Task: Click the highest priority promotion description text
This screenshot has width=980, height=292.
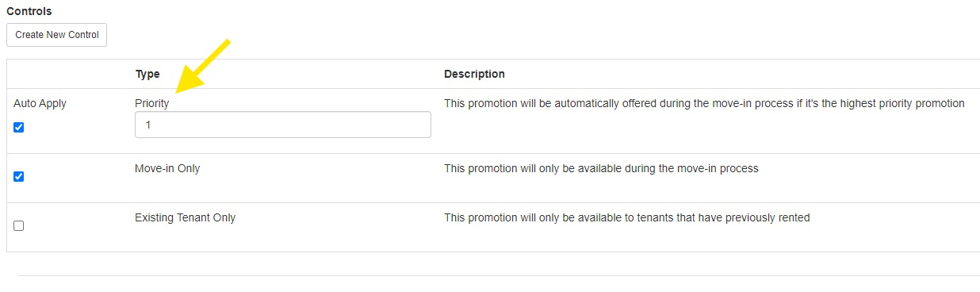Action: [x=704, y=103]
